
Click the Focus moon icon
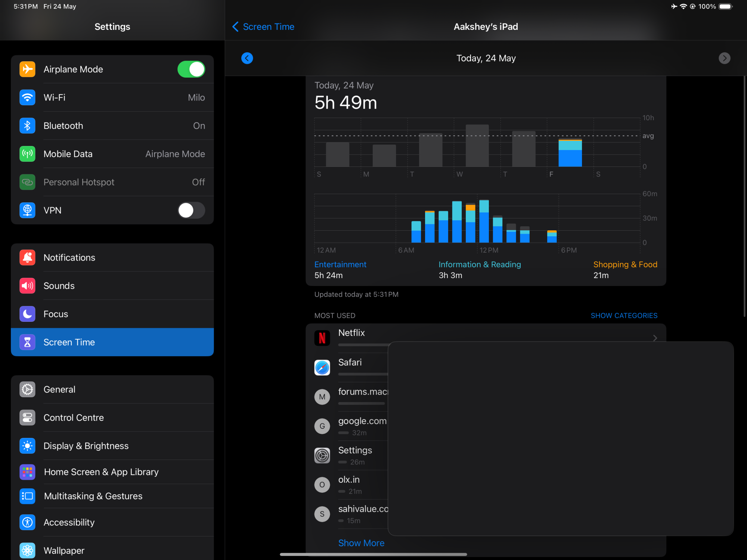click(x=27, y=314)
